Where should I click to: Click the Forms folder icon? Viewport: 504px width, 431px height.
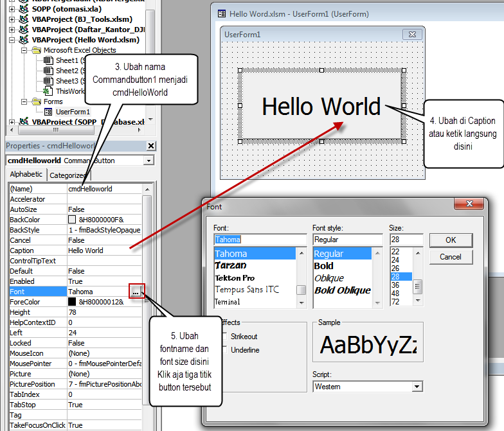tap(37, 101)
